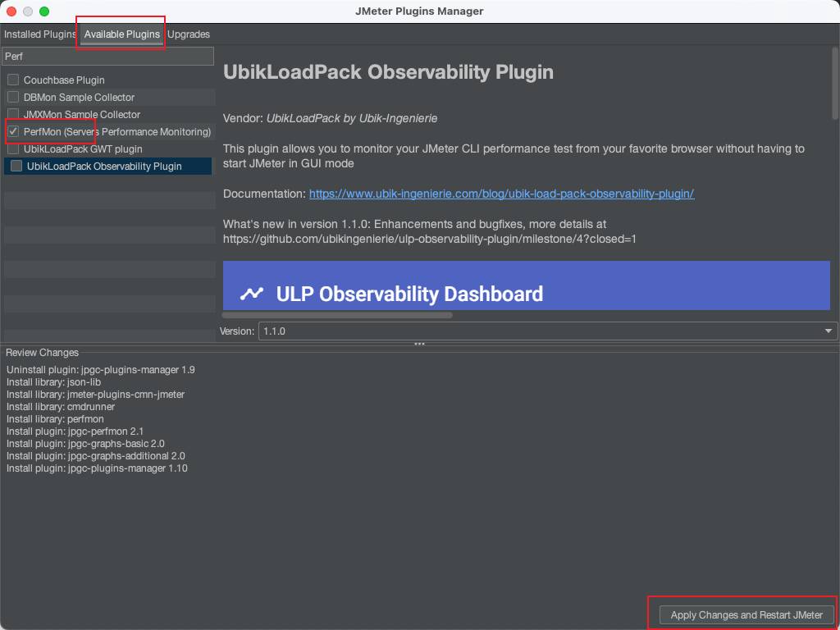
Task: Click 'Install library: perfmon' line
Action: click(x=55, y=419)
